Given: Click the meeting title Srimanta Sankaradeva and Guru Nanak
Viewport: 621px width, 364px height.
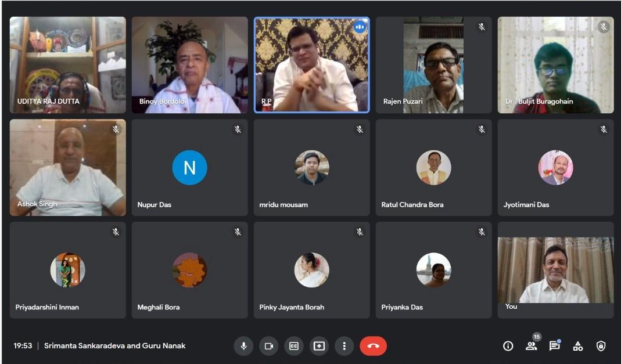Looking at the screenshot, I should pyautogui.click(x=115, y=346).
